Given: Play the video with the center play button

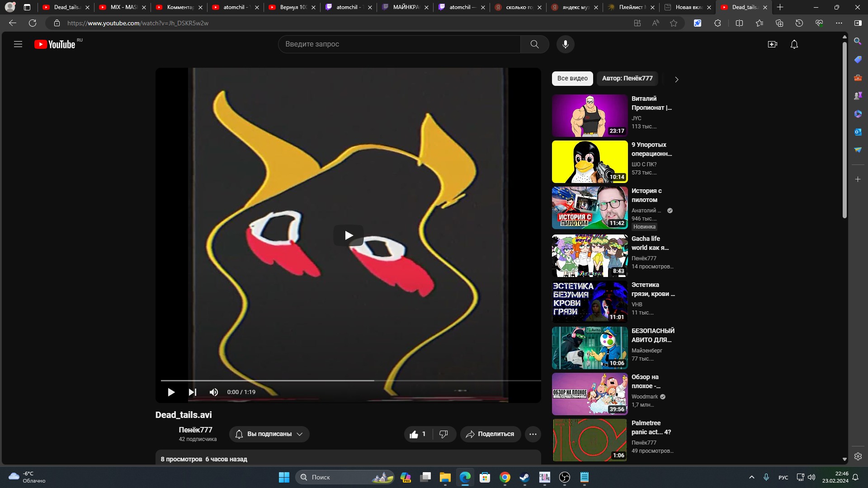Looking at the screenshot, I should point(349,235).
